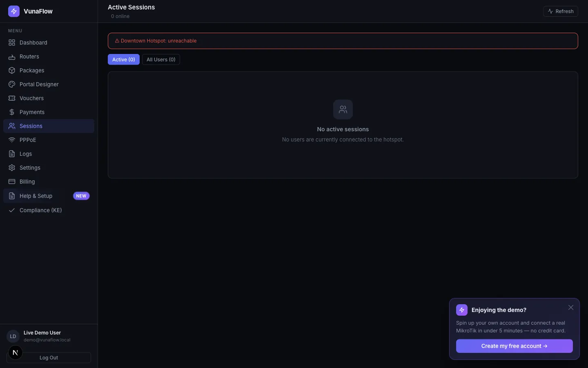The width and height of the screenshot is (588, 368).
Task: Click the Billing credit card icon
Action: (x=12, y=182)
